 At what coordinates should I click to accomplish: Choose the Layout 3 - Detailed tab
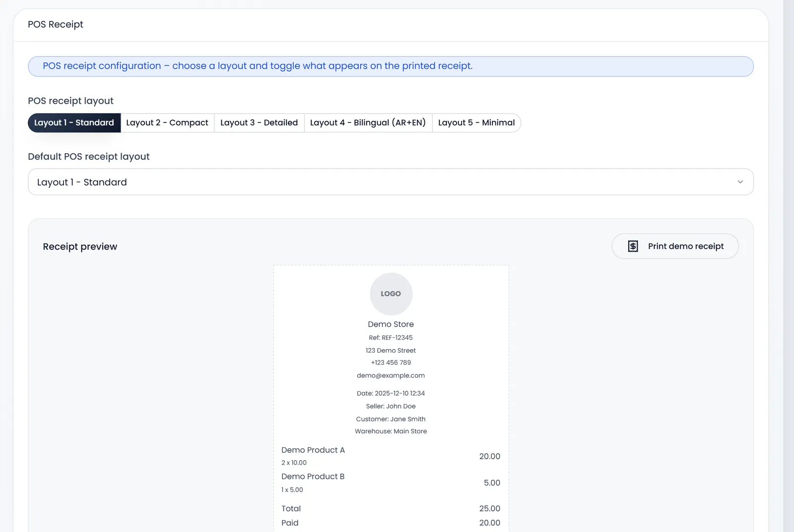(x=259, y=123)
